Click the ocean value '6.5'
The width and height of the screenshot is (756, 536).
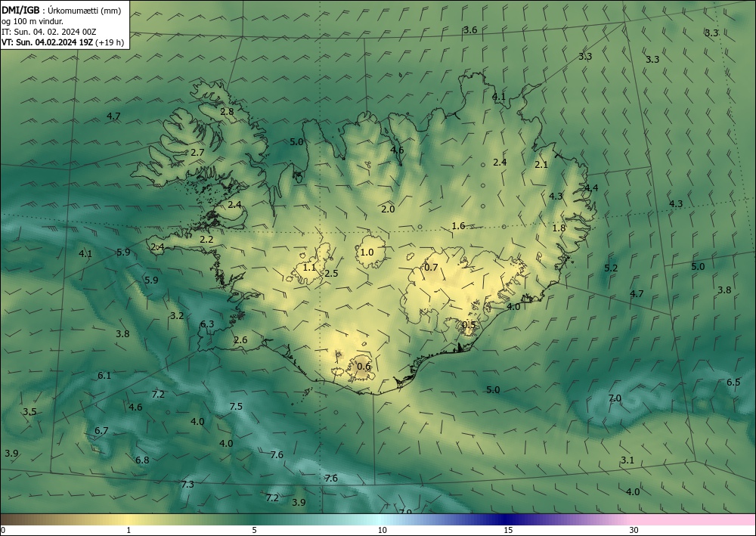733,383
